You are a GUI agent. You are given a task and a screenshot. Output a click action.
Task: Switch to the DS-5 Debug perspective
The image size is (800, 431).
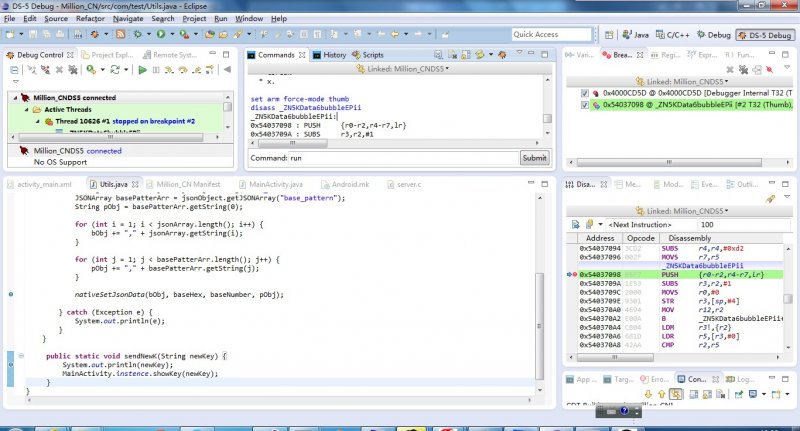pyautogui.click(x=763, y=34)
